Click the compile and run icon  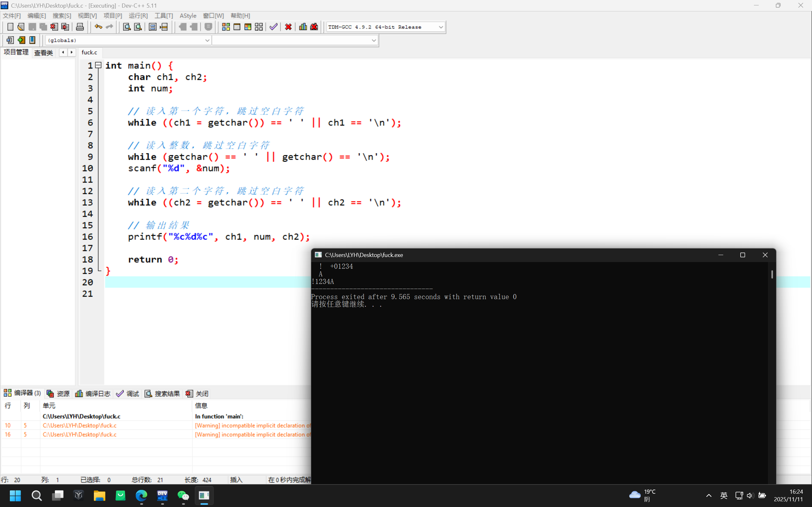248,27
